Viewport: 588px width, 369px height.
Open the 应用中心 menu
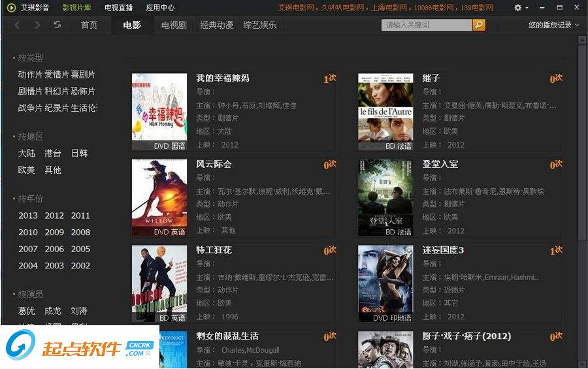(x=160, y=7)
